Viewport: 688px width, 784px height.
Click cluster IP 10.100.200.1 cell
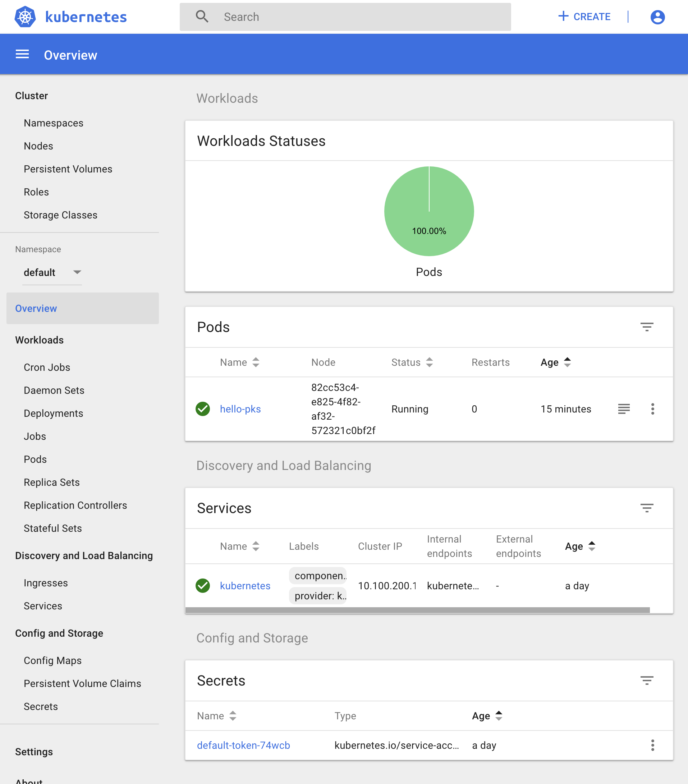pos(387,586)
